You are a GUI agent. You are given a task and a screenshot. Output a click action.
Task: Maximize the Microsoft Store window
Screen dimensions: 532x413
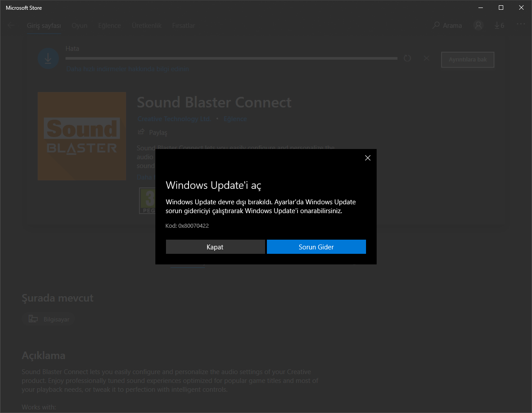click(x=501, y=8)
